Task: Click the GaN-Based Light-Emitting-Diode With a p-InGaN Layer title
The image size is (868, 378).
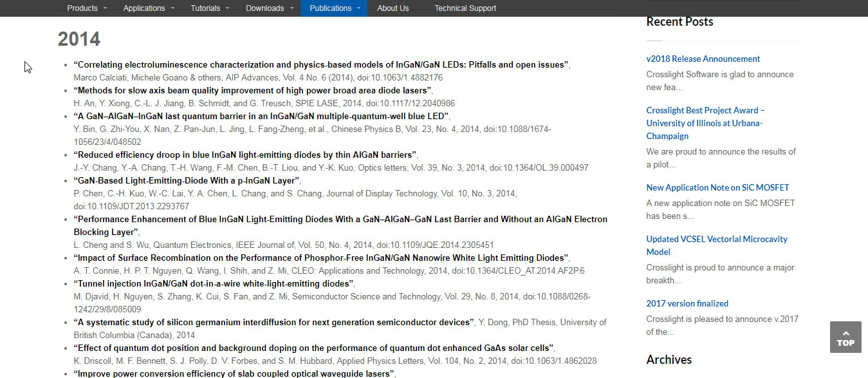Action: tap(187, 180)
